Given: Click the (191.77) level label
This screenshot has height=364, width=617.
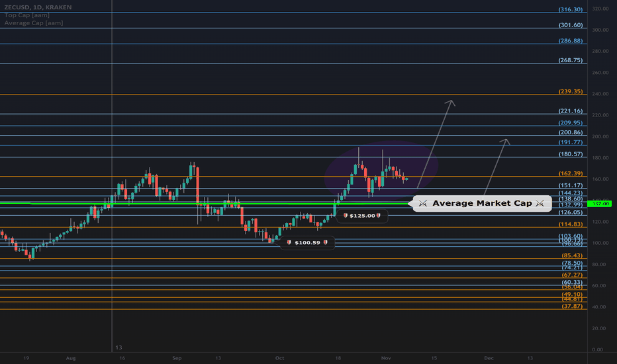Looking at the screenshot, I should click(x=571, y=142).
